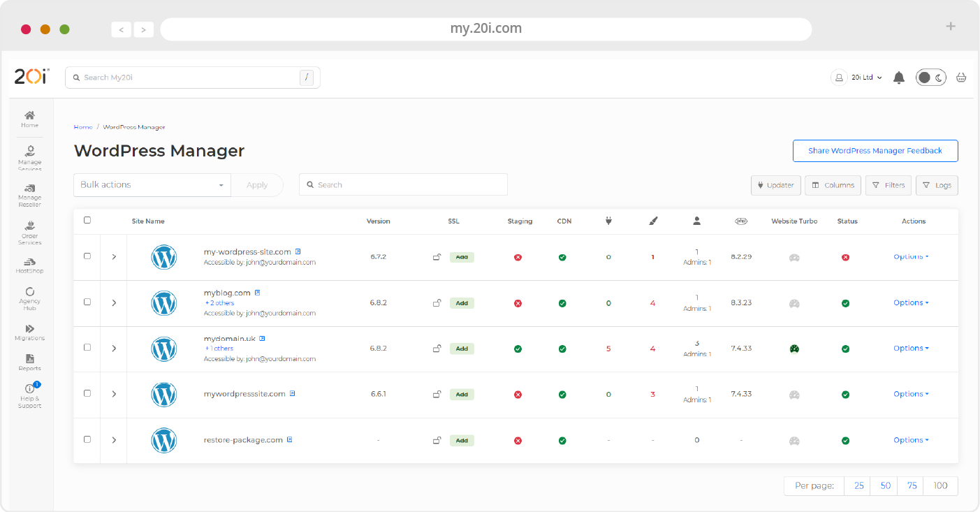Click WordPress logo for myblog.com
This screenshot has height=512, width=980.
[x=163, y=303]
